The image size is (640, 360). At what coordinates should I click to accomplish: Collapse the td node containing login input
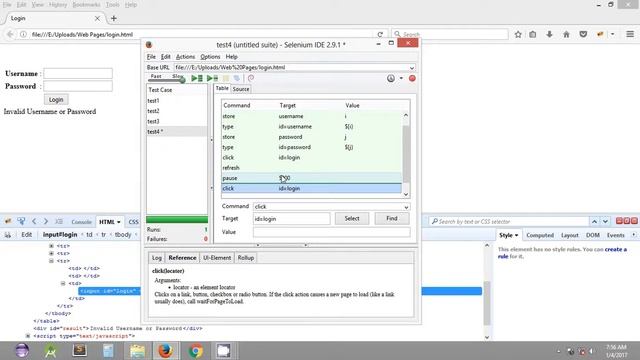click(x=63, y=283)
